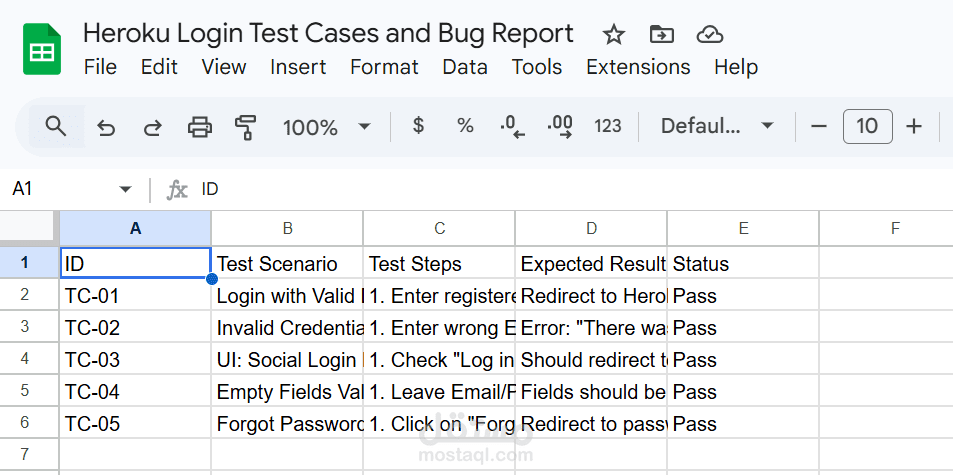Click the font size 10 field
This screenshot has height=475, width=953.
[867, 126]
